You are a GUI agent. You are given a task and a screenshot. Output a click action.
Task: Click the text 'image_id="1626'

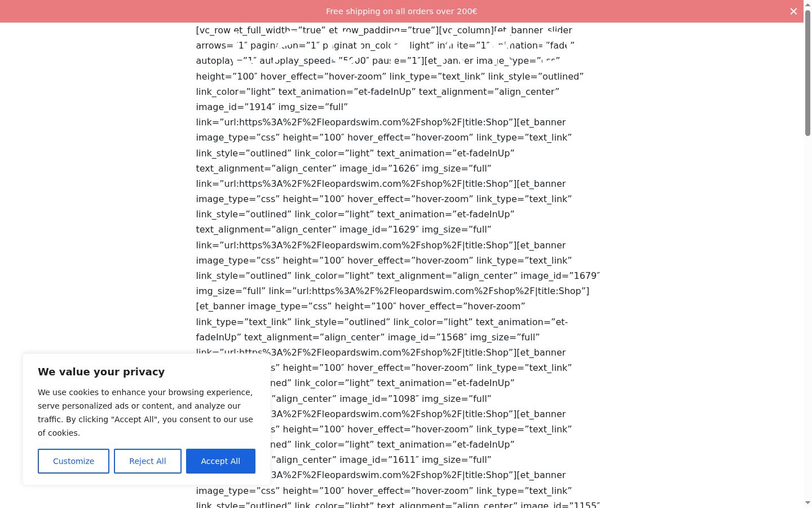click(x=380, y=168)
